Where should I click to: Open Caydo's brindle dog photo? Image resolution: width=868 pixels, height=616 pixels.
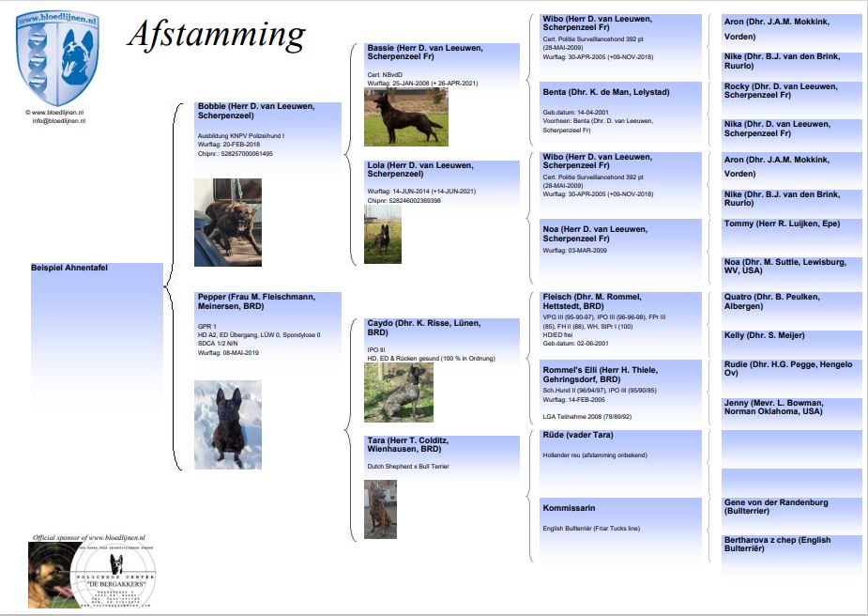(x=398, y=393)
